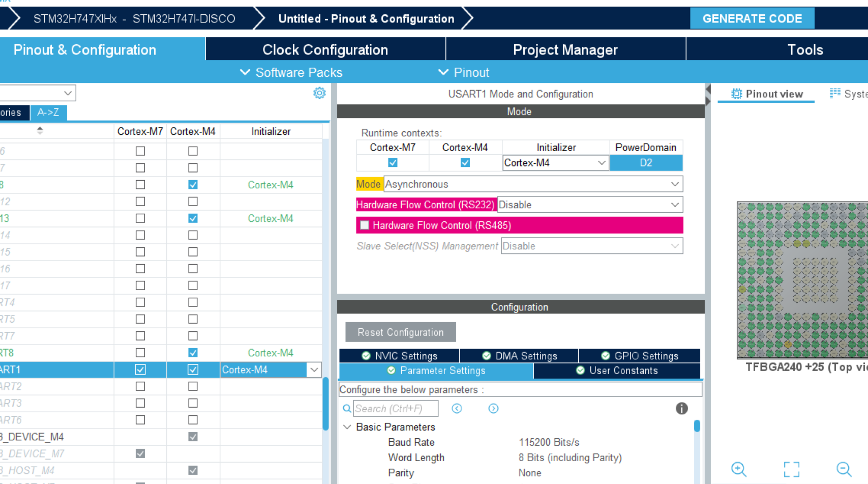Click the magnifier icon beside the parameter search
Viewport: 868px width, 484px height.
pos(347,409)
